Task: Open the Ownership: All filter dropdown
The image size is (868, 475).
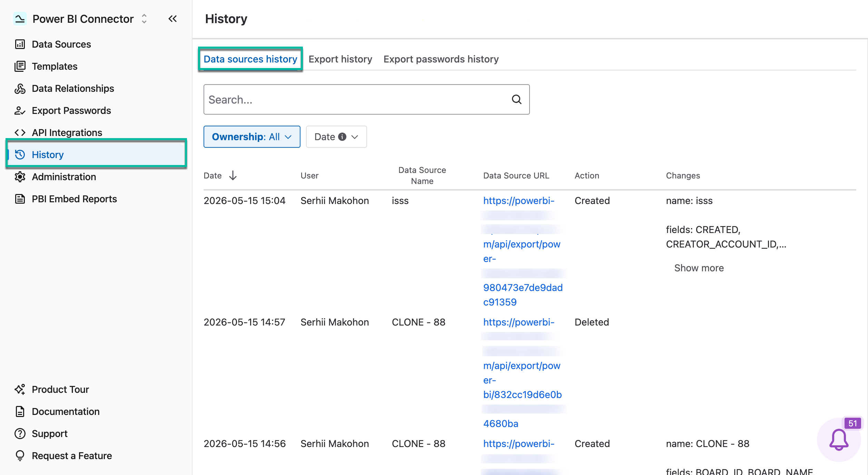Action: (x=252, y=137)
